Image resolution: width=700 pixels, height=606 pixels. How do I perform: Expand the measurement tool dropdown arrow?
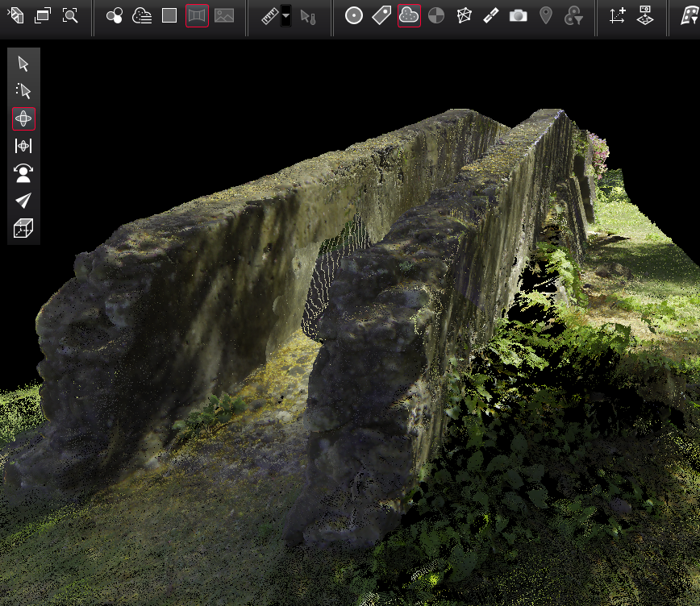285,16
